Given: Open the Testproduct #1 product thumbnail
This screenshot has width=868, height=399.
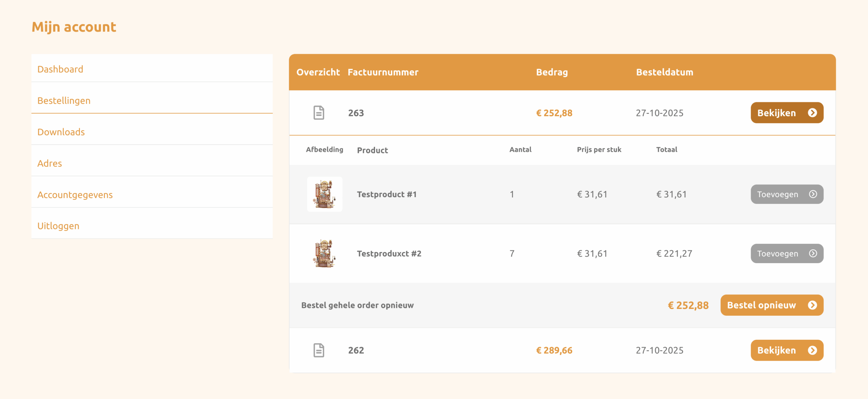Looking at the screenshot, I should click(324, 194).
